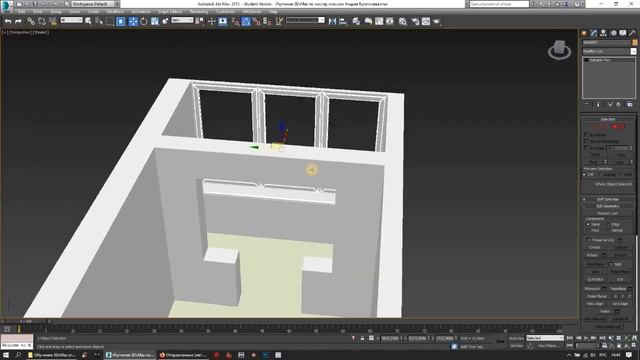Open the Selected key filter dropdown
The height and width of the screenshot is (360, 640).
[x=544, y=338]
